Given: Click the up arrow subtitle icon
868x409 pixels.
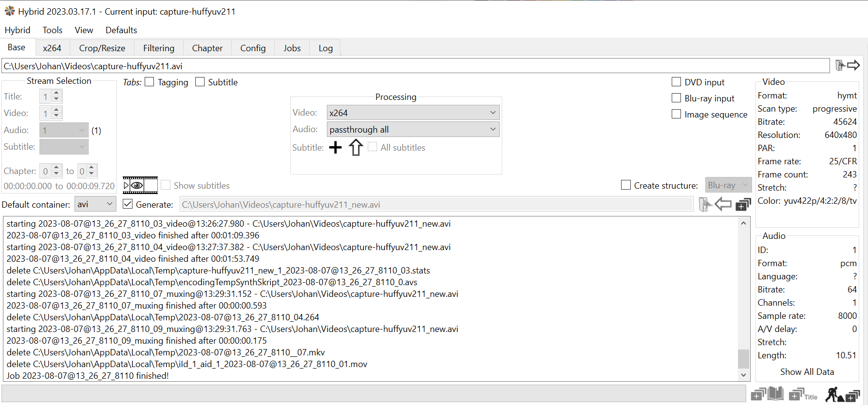Looking at the screenshot, I should coord(356,147).
